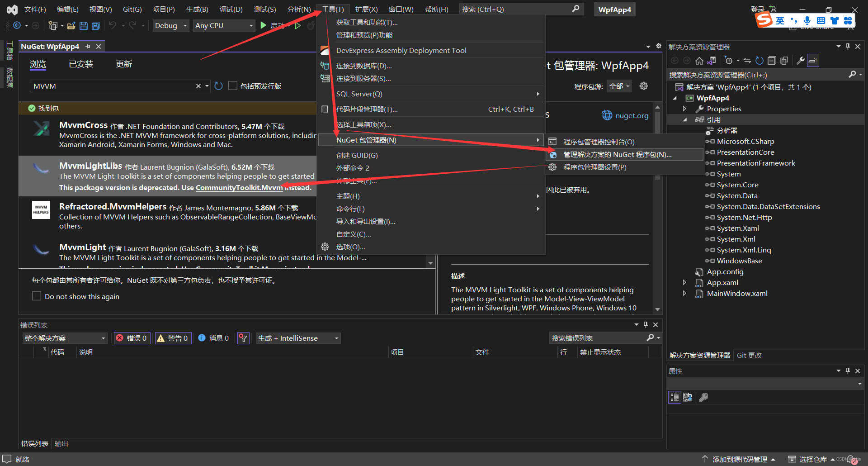Click the Sogou input method S logo
The image size is (868, 466).
point(764,20)
